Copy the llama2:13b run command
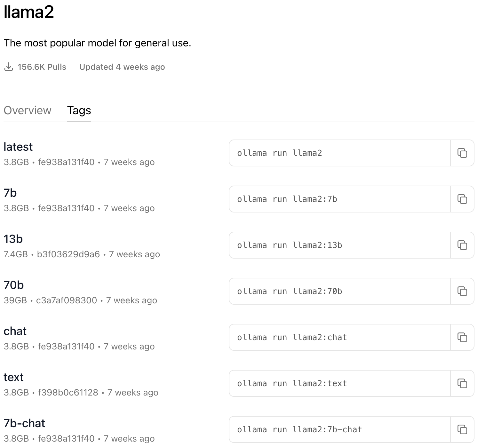The width and height of the screenshot is (478, 448). click(x=462, y=245)
